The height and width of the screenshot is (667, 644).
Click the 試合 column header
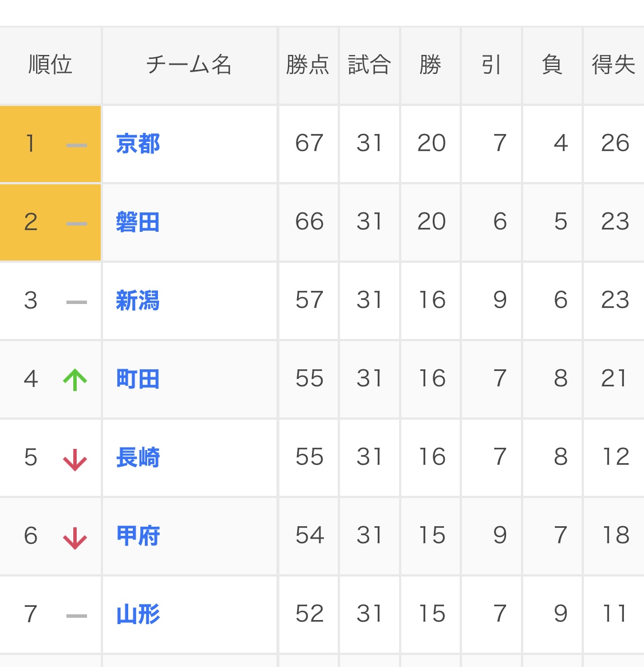tap(369, 65)
